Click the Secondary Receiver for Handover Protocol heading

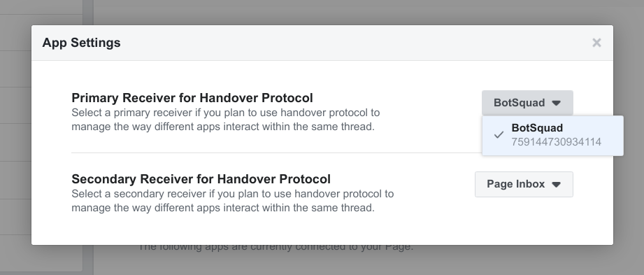click(201, 179)
